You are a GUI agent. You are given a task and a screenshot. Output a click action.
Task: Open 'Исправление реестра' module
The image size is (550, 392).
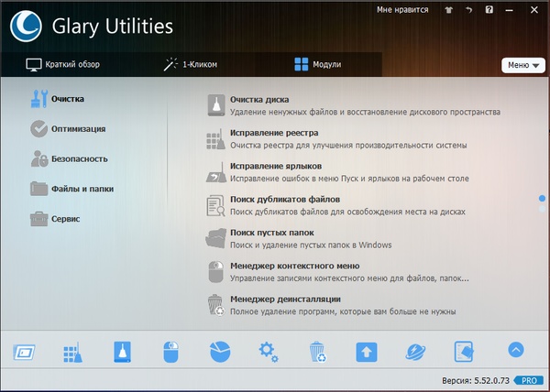coord(274,133)
